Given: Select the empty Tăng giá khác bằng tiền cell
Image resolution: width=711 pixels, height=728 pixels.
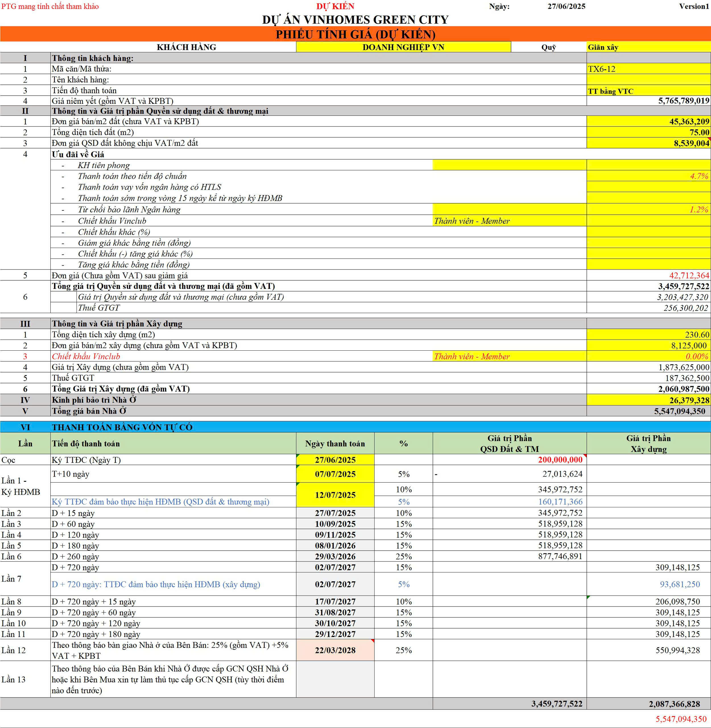Looking at the screenshot, I should click(x=649, y=264).
